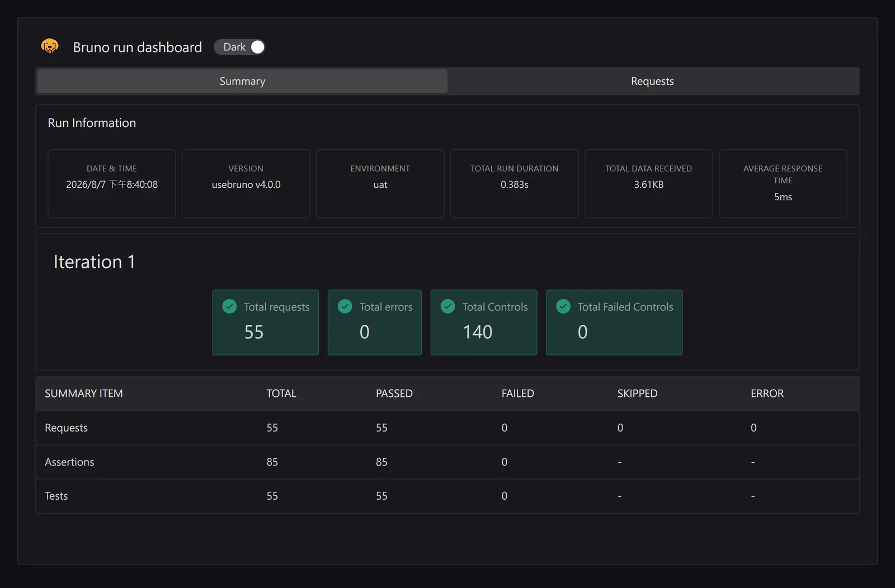This screenshot has height=588, width=895.
Task: Click the SKIPPED column header
Action: coord(638,393)
